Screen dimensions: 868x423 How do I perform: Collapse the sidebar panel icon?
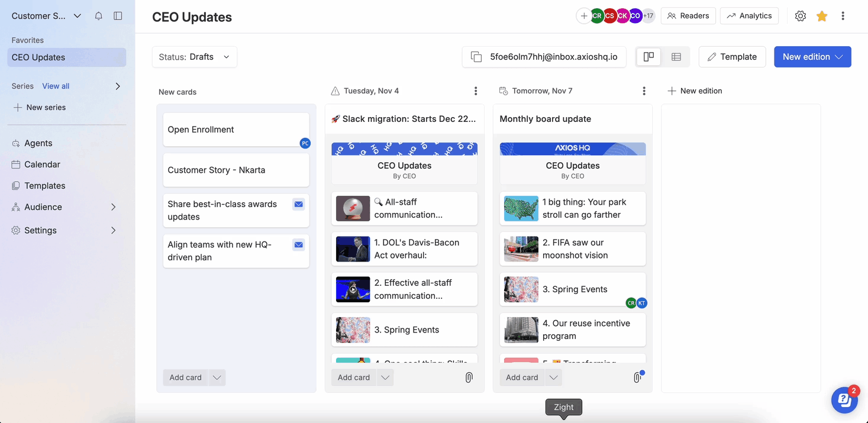(x=118, y=16)
